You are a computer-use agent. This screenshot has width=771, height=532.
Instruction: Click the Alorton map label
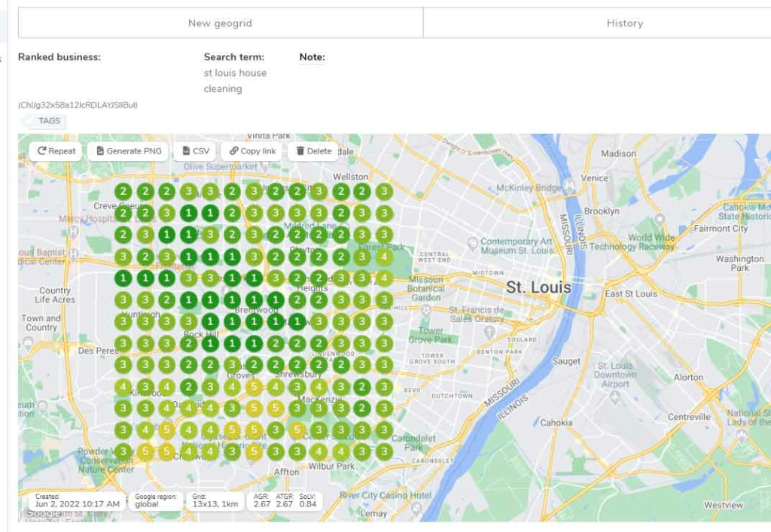(x=688, y=377)
